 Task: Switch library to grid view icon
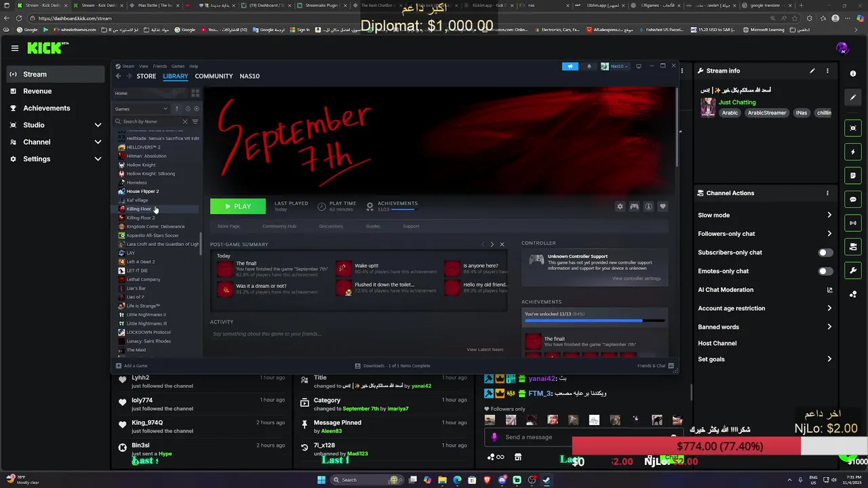point(195,93)
